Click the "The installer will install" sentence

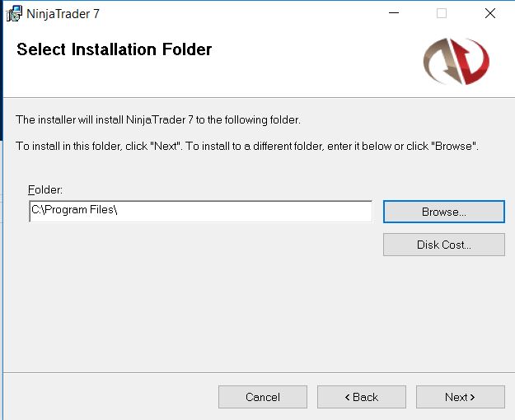[x=158, y=120]
